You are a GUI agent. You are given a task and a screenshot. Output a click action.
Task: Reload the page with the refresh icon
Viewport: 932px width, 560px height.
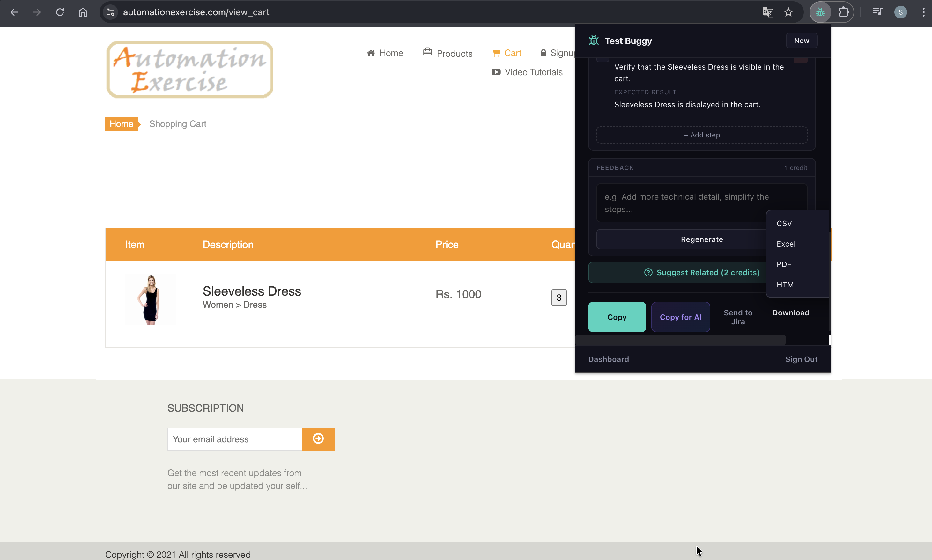pyautogui.click(x=60, y=12)
